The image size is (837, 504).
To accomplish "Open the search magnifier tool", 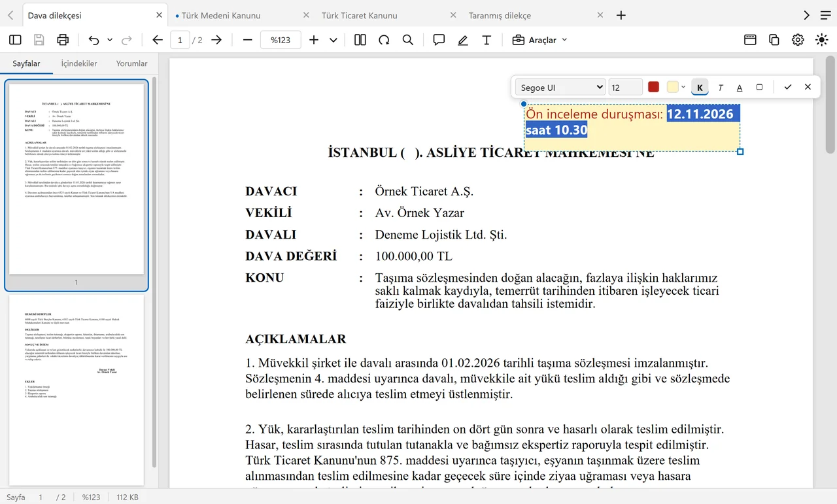I will [408, 40].
